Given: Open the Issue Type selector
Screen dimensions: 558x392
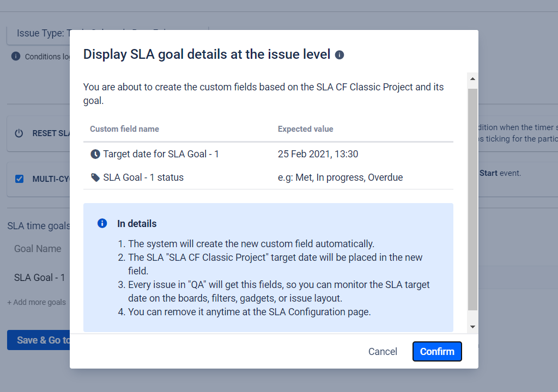Looking at the screenshot, I should click(x=38, y=34).
